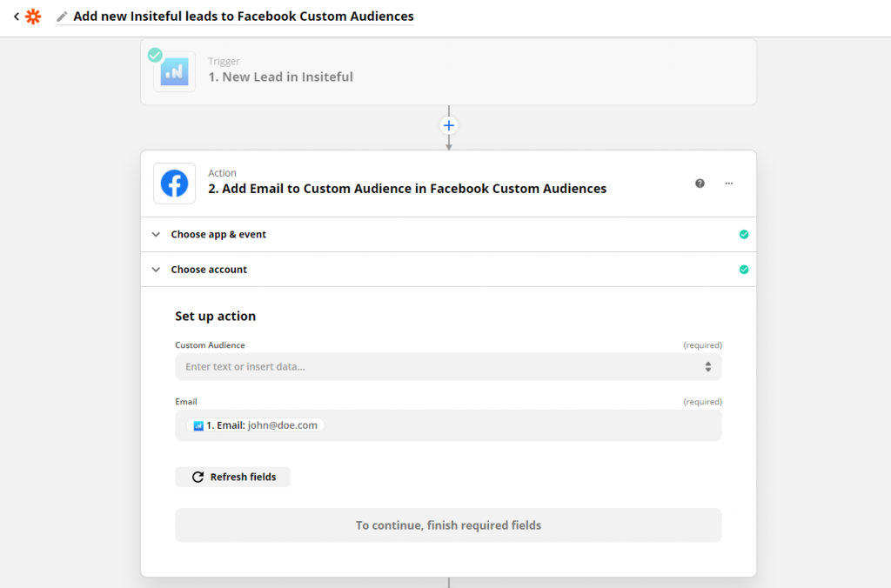This screenshot has width=891, height=588.
Task: Click the Set up action heading
Action: 216,316
